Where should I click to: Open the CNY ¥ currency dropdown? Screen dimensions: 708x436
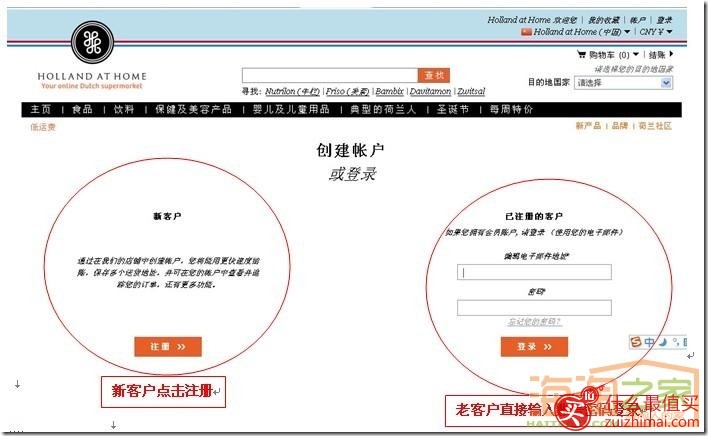point(656,32)
